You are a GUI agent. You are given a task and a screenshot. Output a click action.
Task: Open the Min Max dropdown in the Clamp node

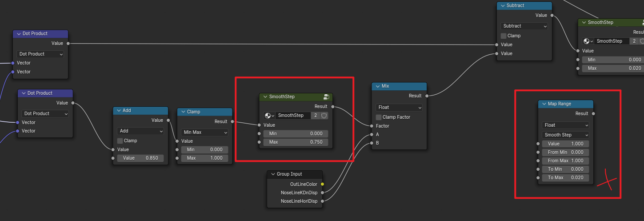(x=204, y=133)
